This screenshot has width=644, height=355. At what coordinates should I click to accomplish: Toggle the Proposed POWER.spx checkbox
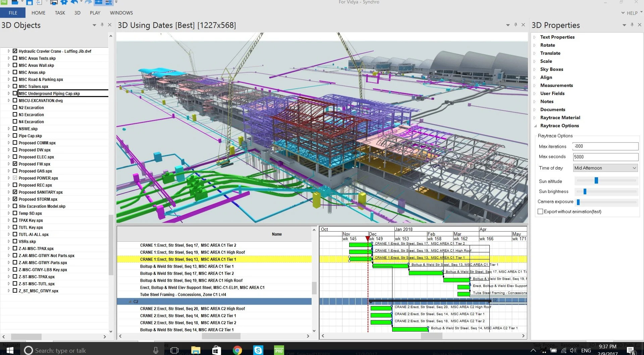pyautogui.click(x=15, y=178)
